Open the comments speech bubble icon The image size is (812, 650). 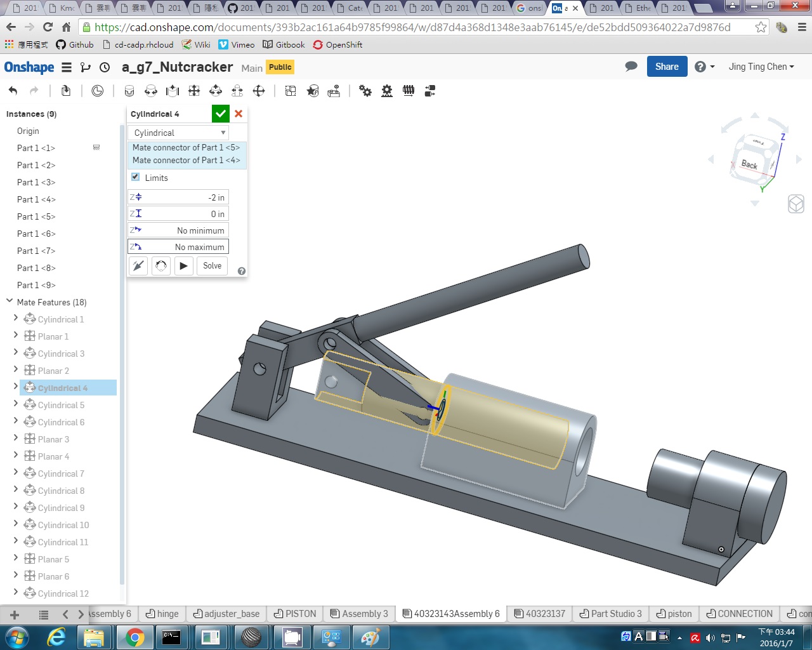pos(631,67)
